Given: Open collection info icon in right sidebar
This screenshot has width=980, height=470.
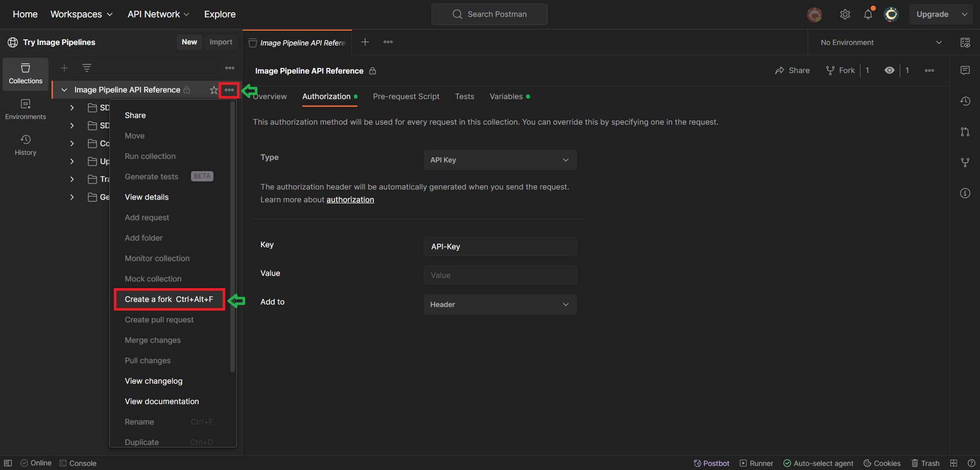Looking at the screenshot, I should 965,193.
